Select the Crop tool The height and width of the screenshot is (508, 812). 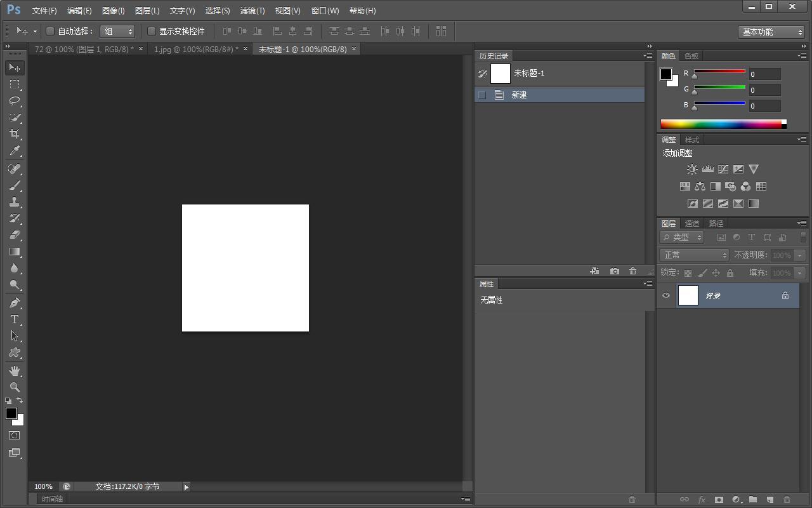pos(15,134)
